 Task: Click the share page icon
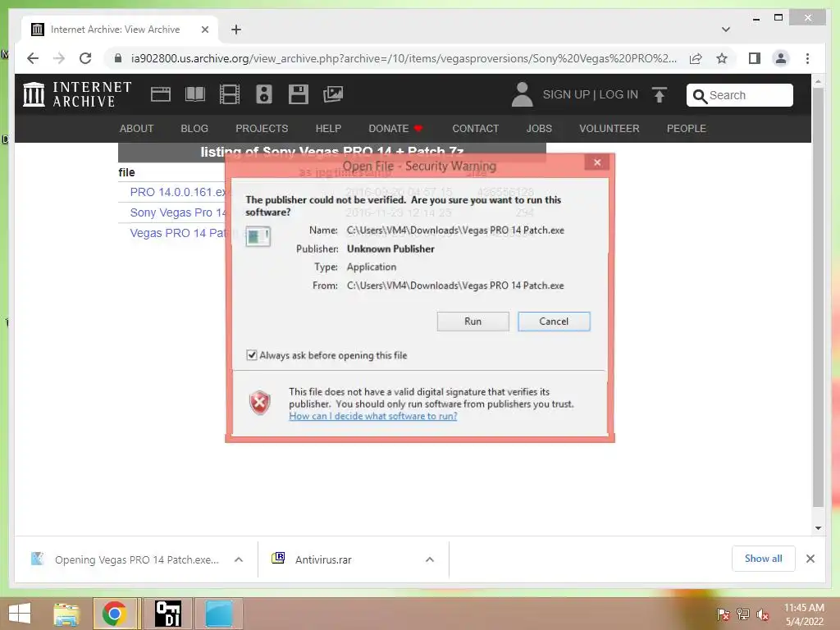(x=696, y=58)
